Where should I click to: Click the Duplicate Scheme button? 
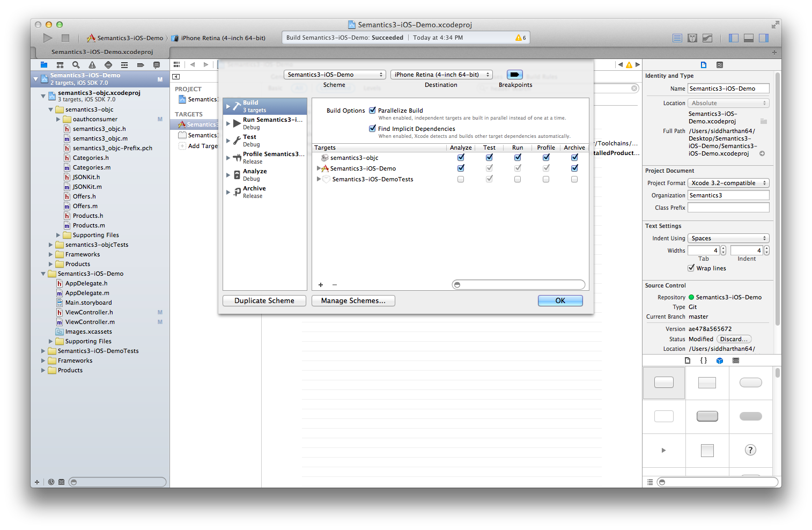pyautogui.click(x=264, y=300)
